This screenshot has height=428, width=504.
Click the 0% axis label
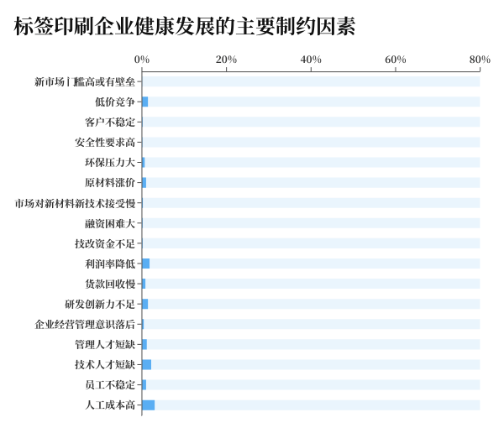(142, 60)
